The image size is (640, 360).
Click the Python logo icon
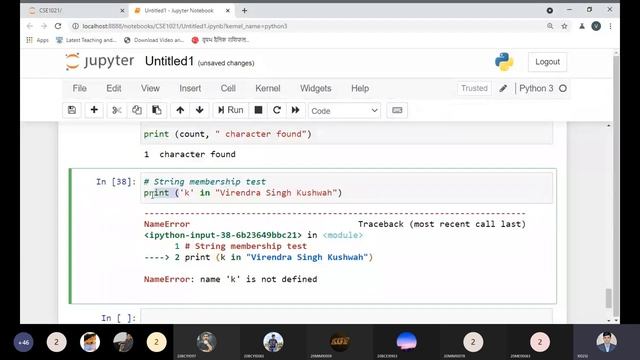(504, 62)
